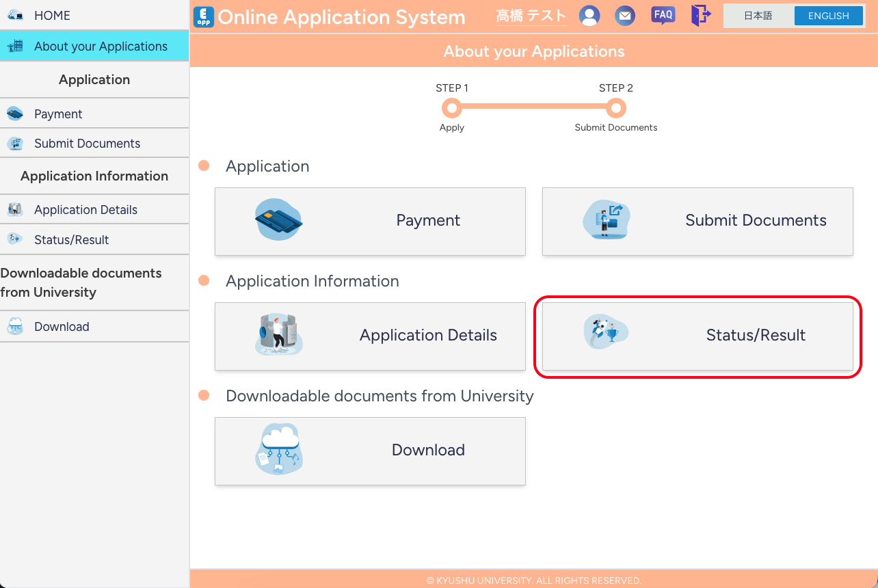Screen dimensions: 878x588
Task: Click the STEP 1 Apply progress marker
Action: pyautogui.click(x=451, y=107)
